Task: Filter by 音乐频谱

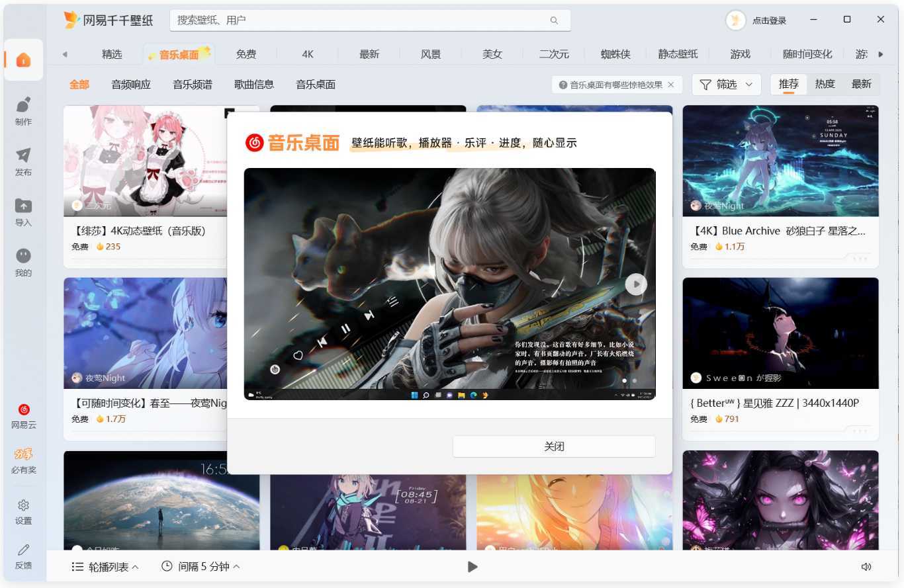Action: pyautogui.click(x=193, y=85)
